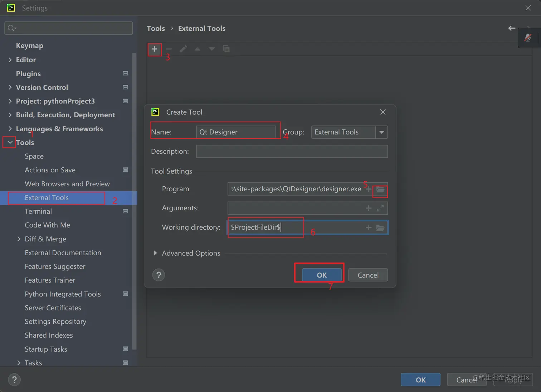Click the Description input field
The image size is (541, 392).
click(x=292, y=151)
